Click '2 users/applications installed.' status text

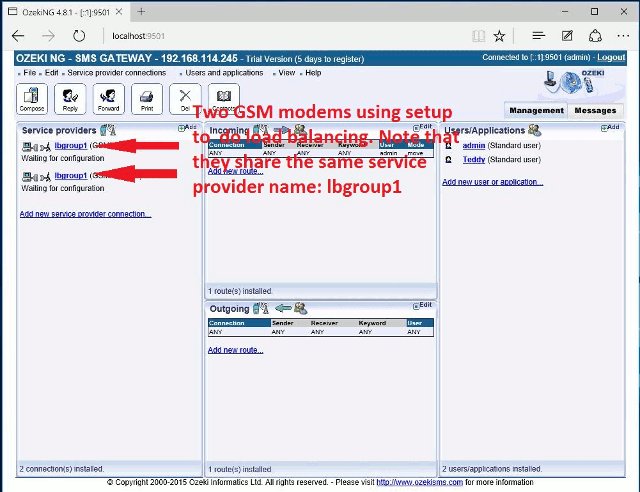coord(492,469)
